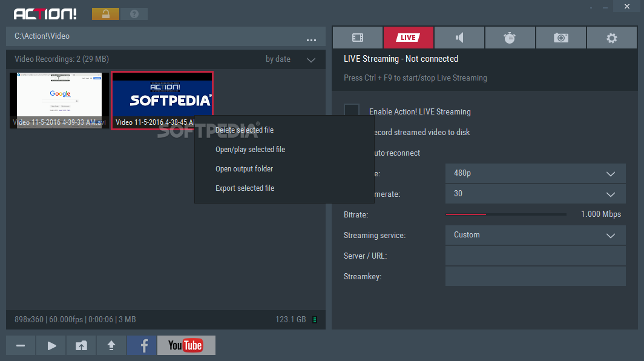Click the upload arrow button
The image size is (644, 361).
point(111,345)
